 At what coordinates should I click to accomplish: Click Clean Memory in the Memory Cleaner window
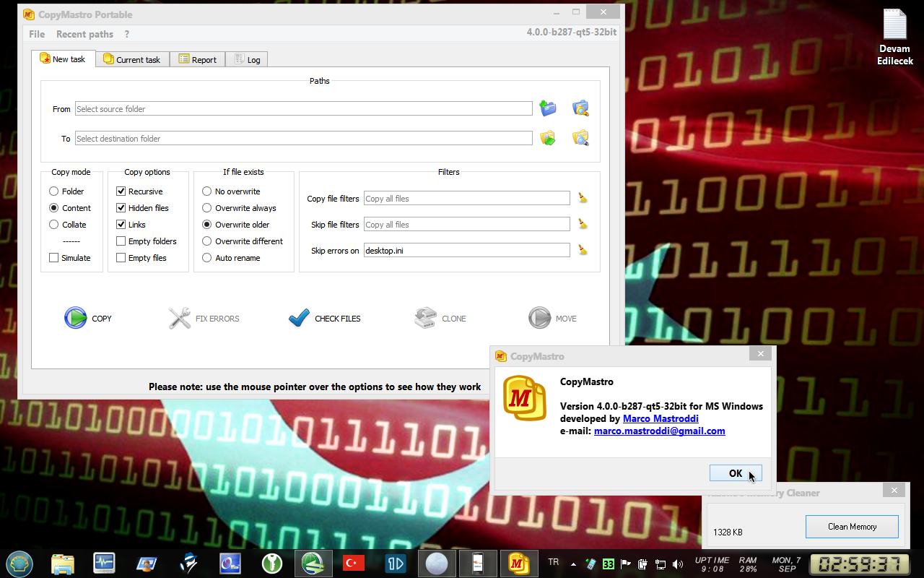[x=852, y=527]
